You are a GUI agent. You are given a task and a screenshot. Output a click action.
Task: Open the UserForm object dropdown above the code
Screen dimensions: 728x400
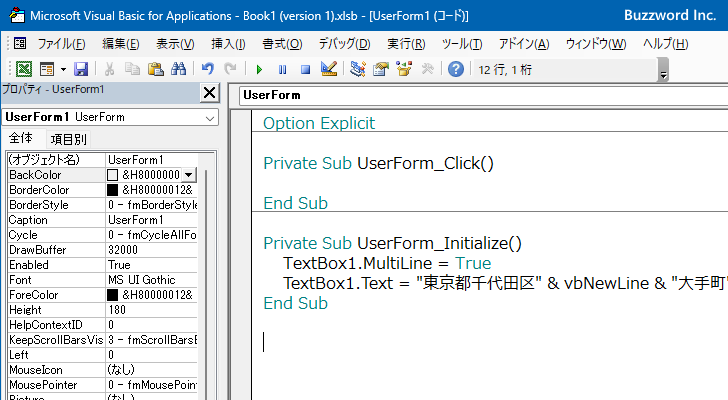[483, 95]
